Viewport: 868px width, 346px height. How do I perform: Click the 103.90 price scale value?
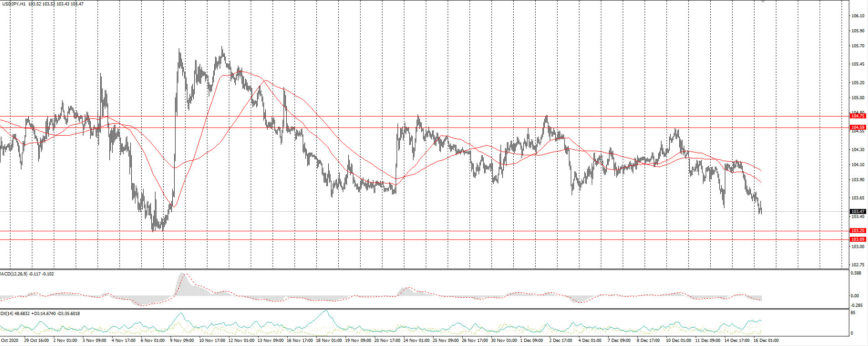pyautogui.click(x=858, y=180)
